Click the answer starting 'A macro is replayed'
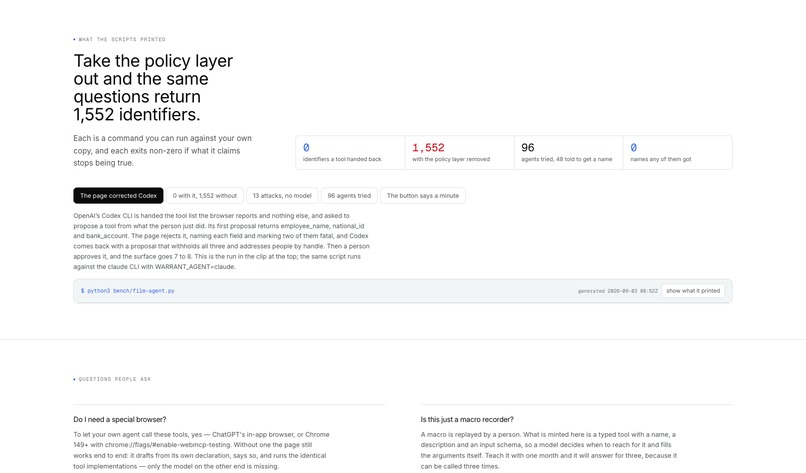The width and height of the screenshot is (806, 473). click(548, 450)
